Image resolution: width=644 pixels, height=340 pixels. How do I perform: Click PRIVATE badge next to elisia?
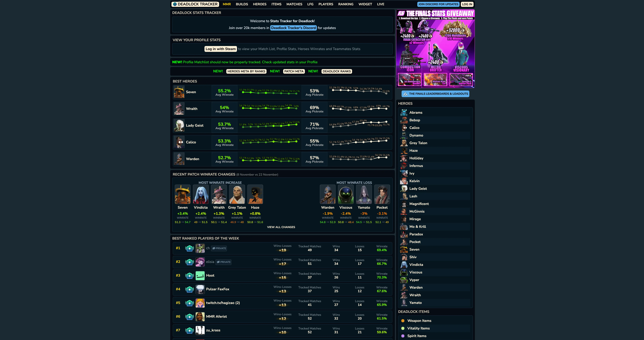[224, 262]
